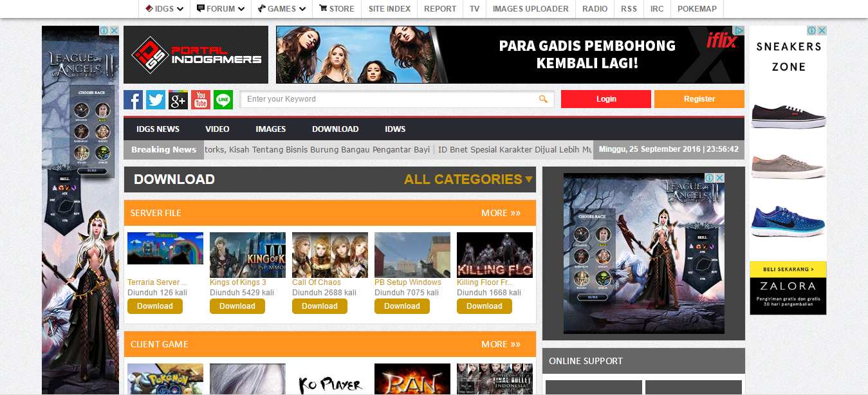This screenshot has width=868, height=395.
Task: Open MORE link for SERVER FILE
Action: coord(501,212)
